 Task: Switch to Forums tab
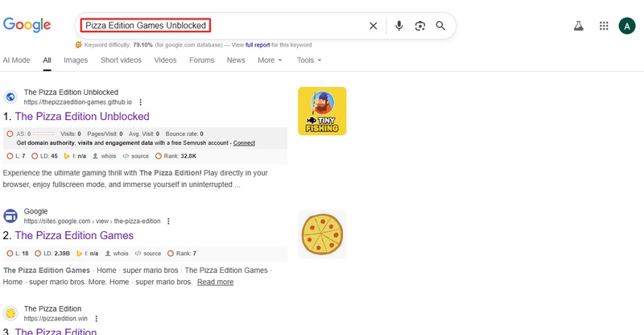pos(202,60)
